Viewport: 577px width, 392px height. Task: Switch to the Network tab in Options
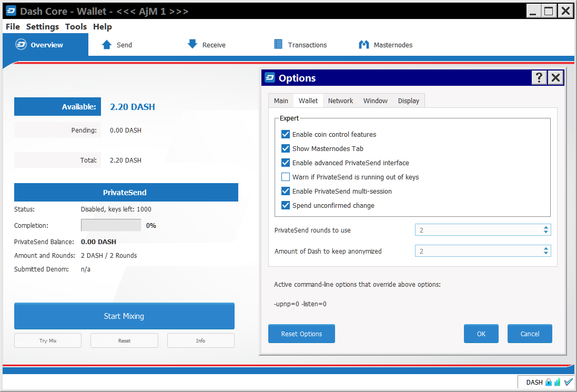pos(340,101)
